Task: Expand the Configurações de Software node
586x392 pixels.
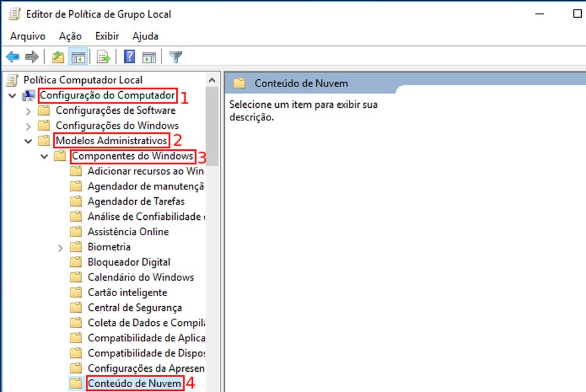Action: coord(29,110)
